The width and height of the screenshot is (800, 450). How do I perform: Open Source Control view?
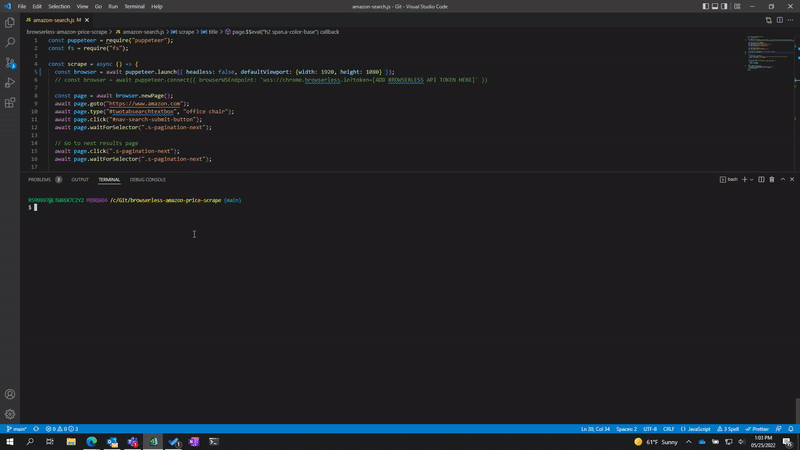[10, 63]
